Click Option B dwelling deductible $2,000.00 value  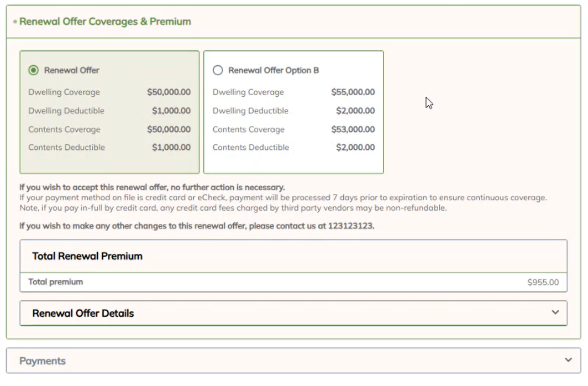click(355, 111)
